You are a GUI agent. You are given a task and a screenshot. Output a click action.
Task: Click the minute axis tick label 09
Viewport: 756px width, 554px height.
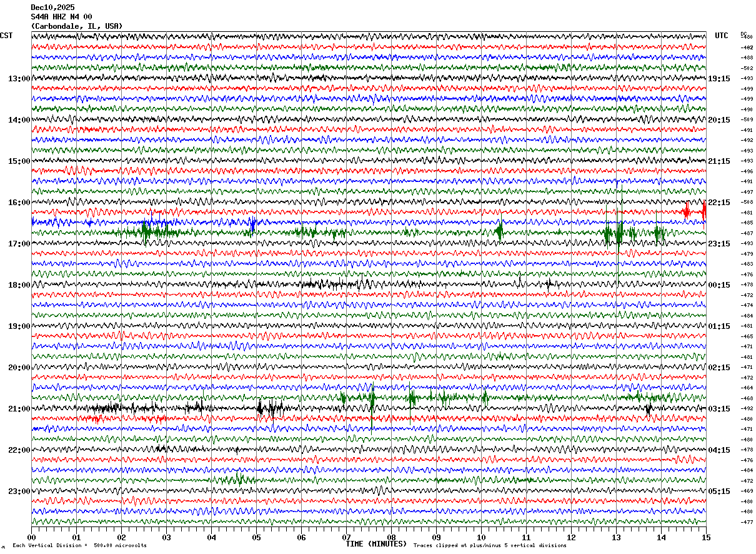(x=436, y=536)
